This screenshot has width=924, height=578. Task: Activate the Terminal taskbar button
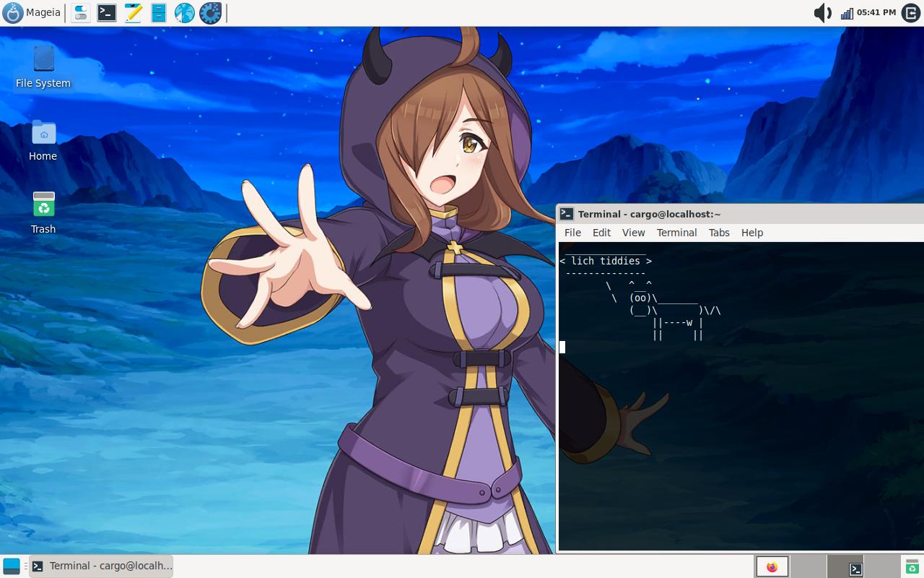pyautogui.click(x=102, y=566)
